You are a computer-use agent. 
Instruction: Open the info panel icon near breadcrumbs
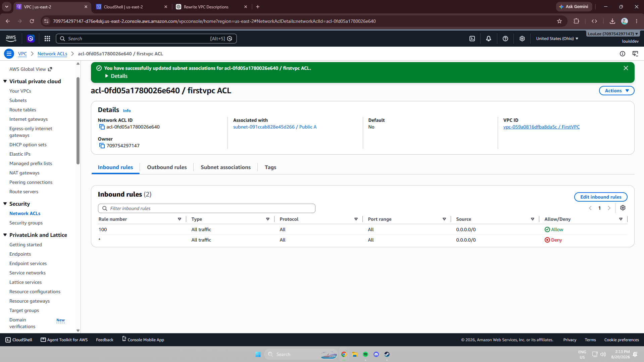tap(623, 54)
